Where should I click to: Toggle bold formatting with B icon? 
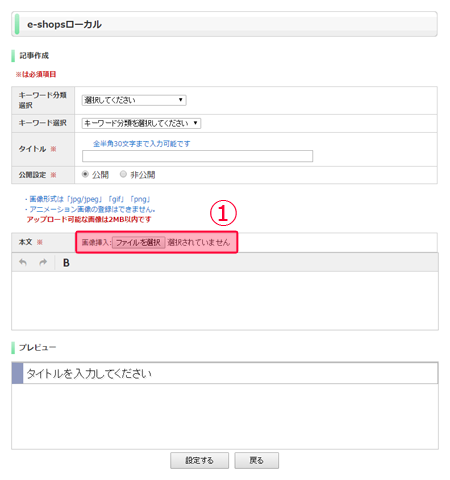click(66, 263)
